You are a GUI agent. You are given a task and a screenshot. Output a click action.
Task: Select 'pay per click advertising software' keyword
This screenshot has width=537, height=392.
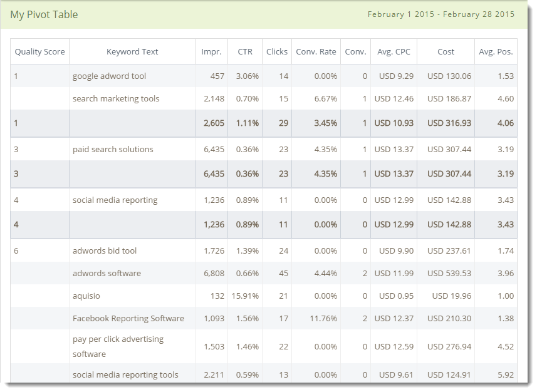click(x=118, y=346)
